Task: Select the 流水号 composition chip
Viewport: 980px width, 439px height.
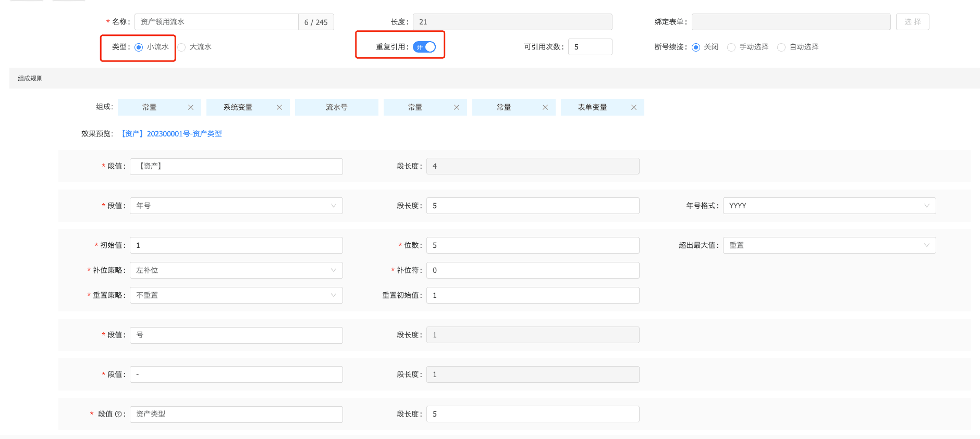Action: [337, 107]
